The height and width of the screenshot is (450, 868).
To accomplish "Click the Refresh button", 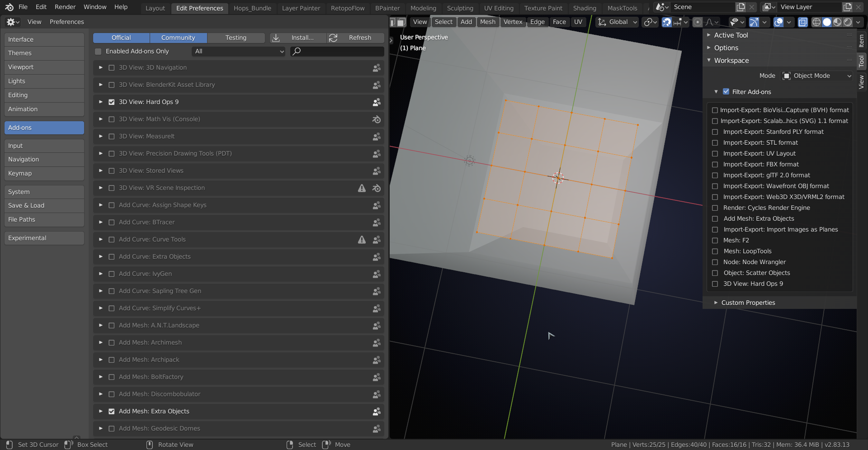I will [355, 38].
